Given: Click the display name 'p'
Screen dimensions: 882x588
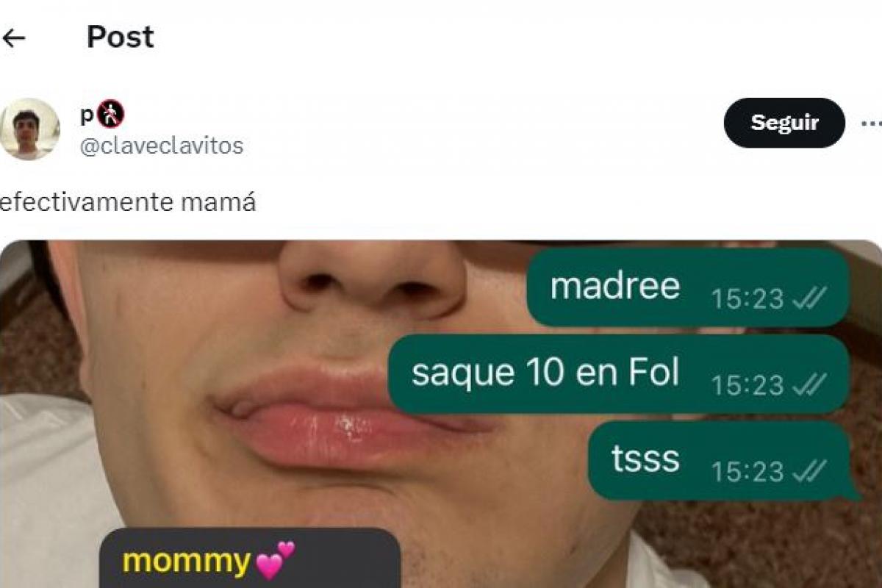Looking at the screenshot, I should click(87, 116).
